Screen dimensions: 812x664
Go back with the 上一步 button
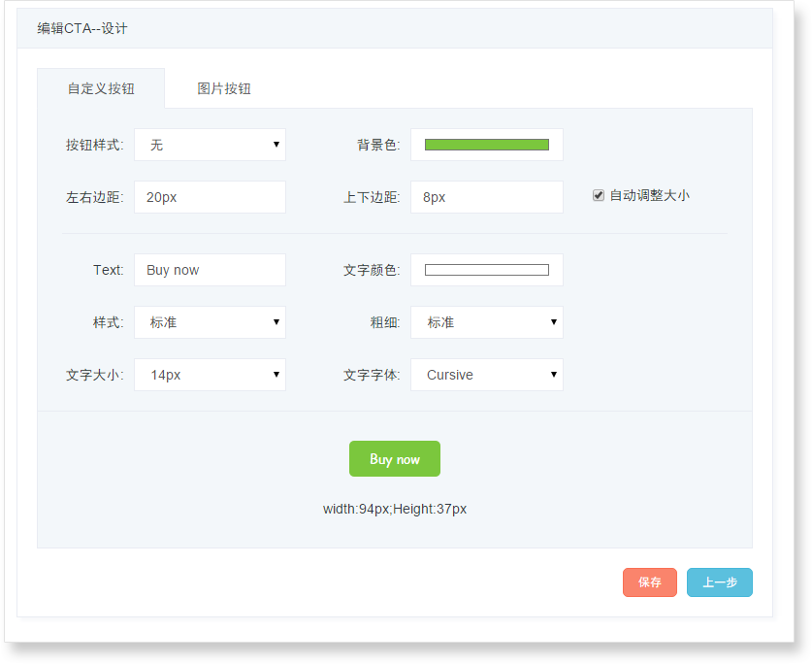[x=719, y=582]
